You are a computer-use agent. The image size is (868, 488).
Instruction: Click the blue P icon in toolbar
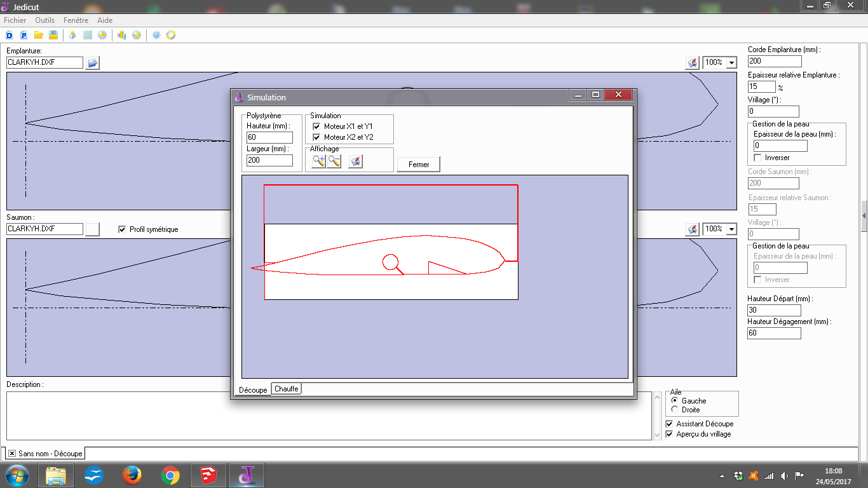pyautogui.click(x=24, y=35)
